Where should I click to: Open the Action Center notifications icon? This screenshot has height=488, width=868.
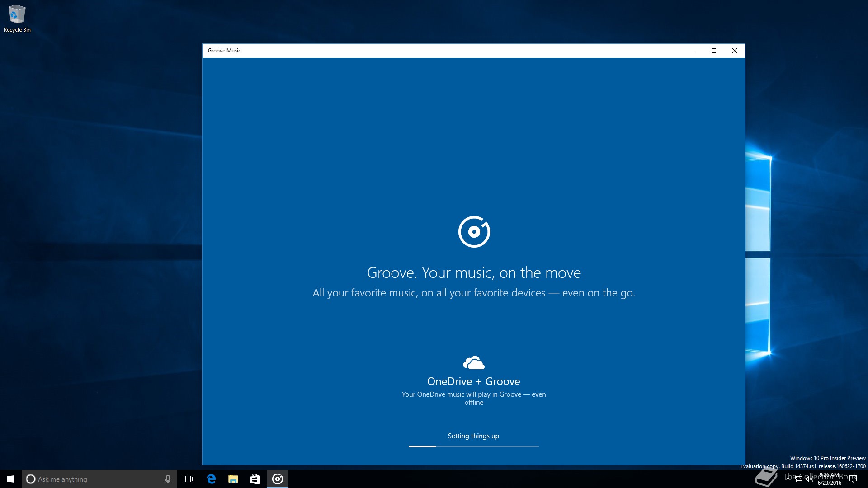pos(853,479)
